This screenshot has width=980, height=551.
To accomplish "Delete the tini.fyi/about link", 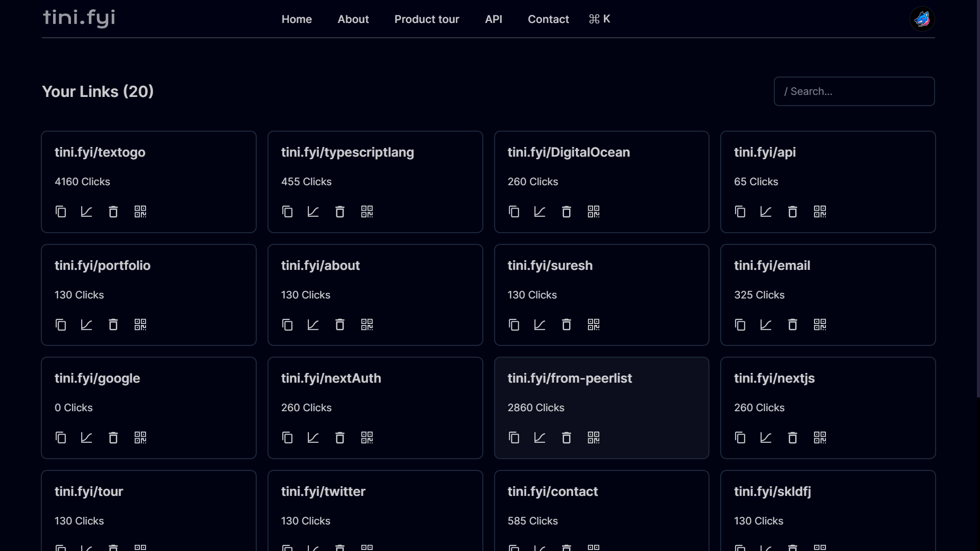I will 340,325.
